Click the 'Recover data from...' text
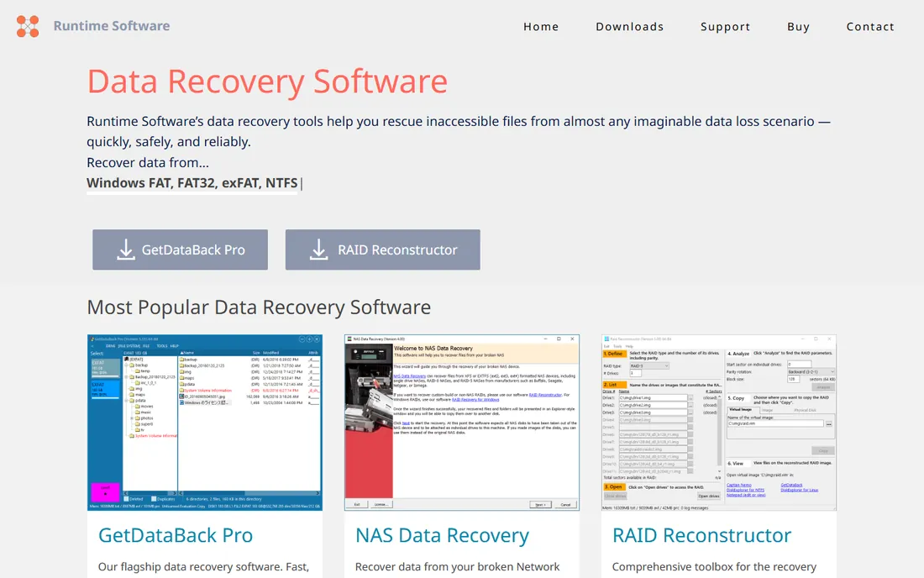The width and height of the screenshot is (924, 578). click(x=148, y=163)
